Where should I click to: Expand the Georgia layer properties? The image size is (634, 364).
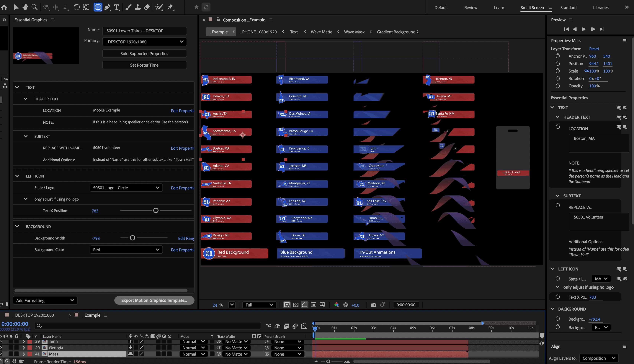click(24, 347)
